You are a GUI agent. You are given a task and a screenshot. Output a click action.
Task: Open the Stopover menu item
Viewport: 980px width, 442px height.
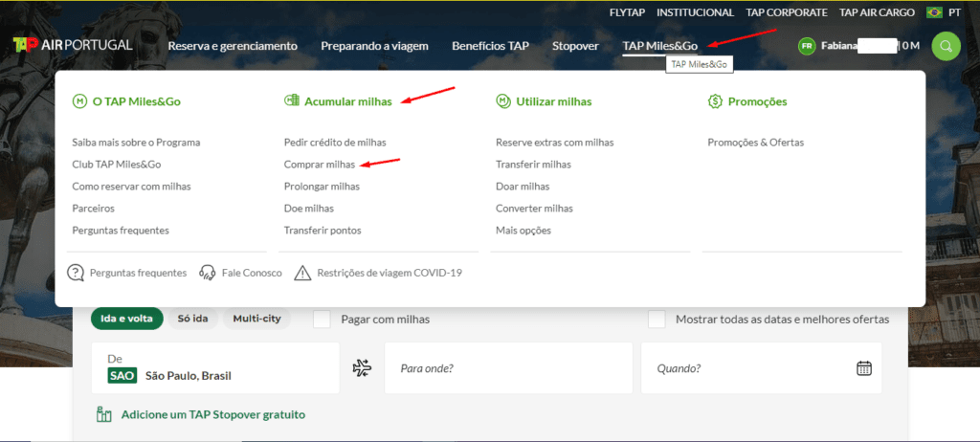coord(575,46)
